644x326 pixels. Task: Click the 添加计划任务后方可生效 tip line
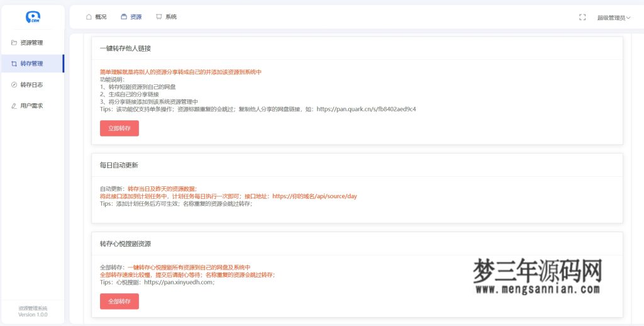(x=176, y=204)
